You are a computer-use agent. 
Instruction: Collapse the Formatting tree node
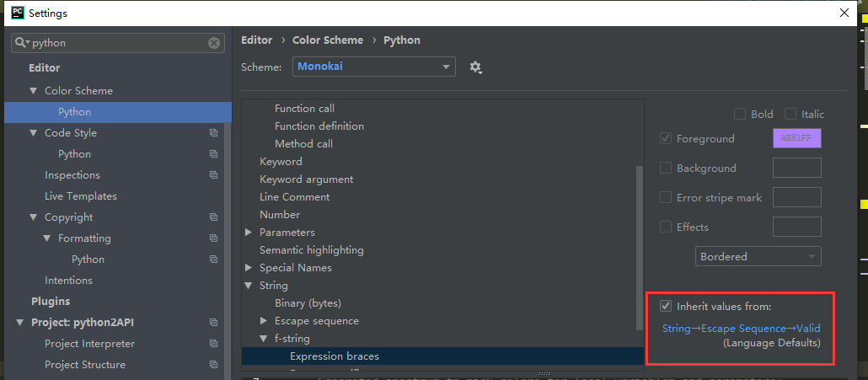pyautogui.click(x=47, y=238)
